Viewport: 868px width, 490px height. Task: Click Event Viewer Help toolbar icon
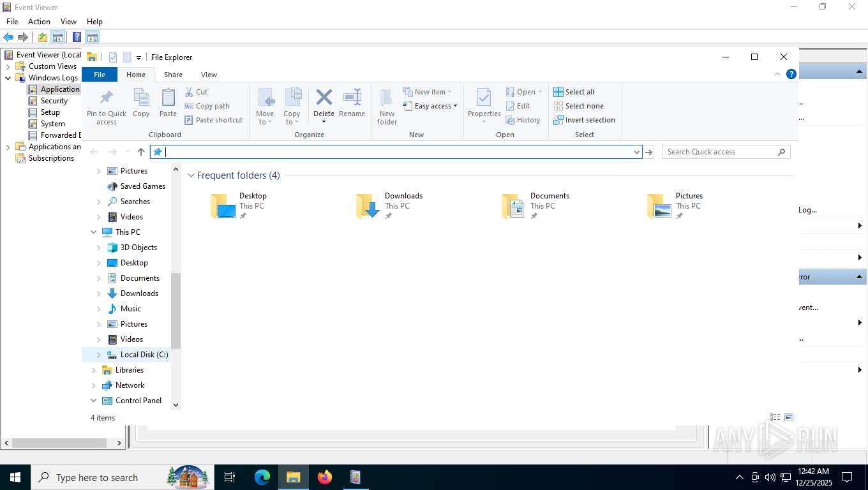click(77, 37)
